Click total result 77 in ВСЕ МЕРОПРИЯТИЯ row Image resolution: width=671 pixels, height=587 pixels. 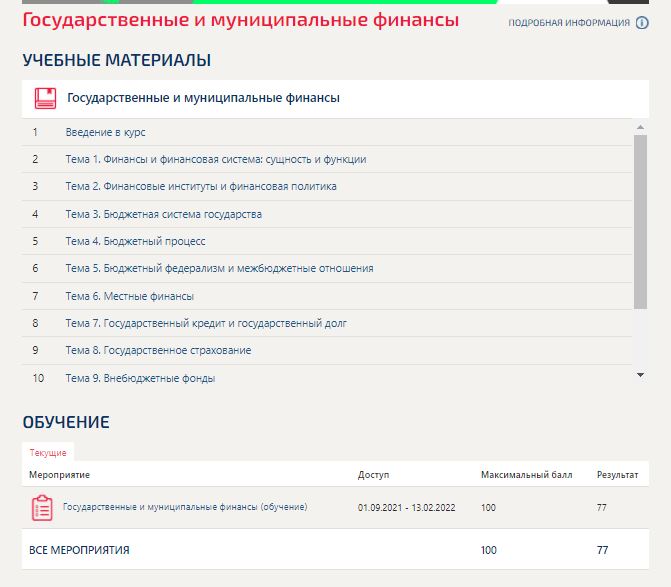602,550
